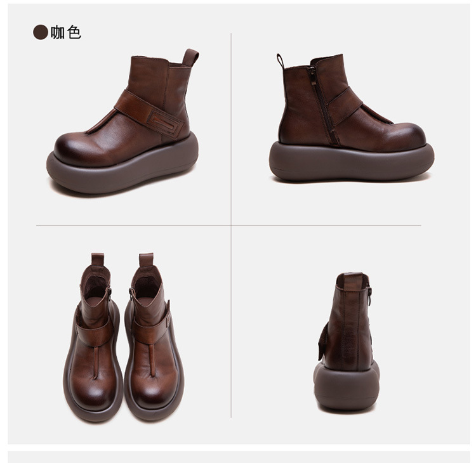
Task: Click the center seam of the left top-down boot
Action: (x=96, y=363)
